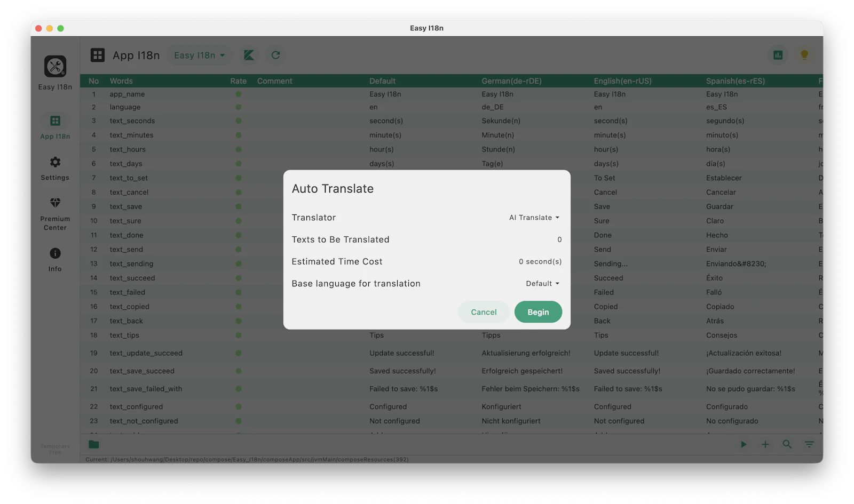
Task: Click the Kotlin project type icon
Action: click(x=249, y=55)
